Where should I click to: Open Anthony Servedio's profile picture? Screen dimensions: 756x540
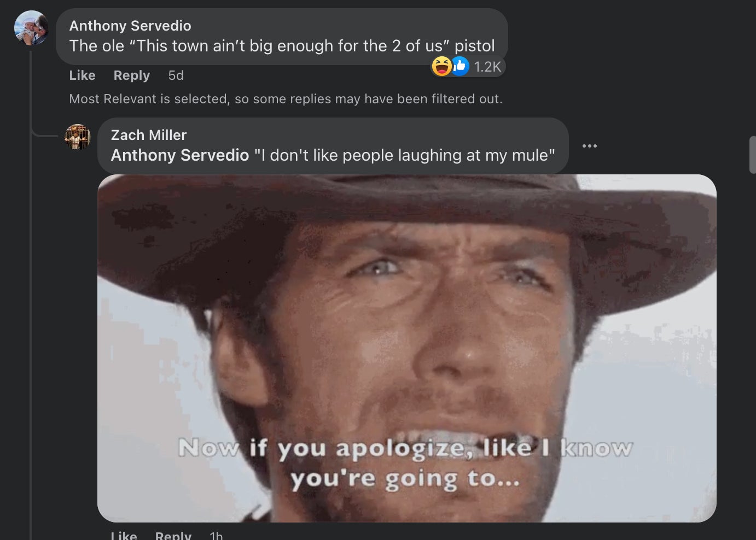31,28
